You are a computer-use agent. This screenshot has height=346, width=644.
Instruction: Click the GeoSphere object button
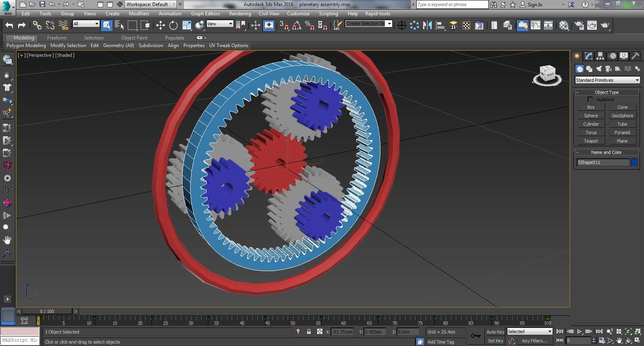622,116
